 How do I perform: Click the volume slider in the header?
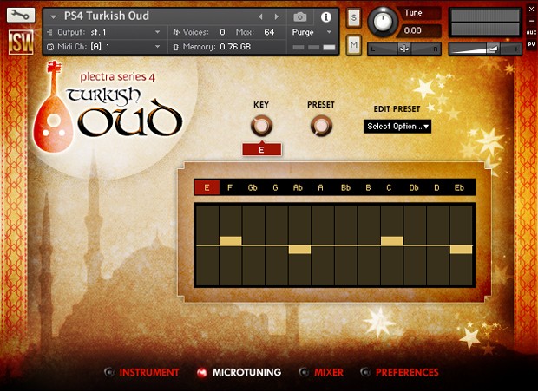[x=485, y=49]
